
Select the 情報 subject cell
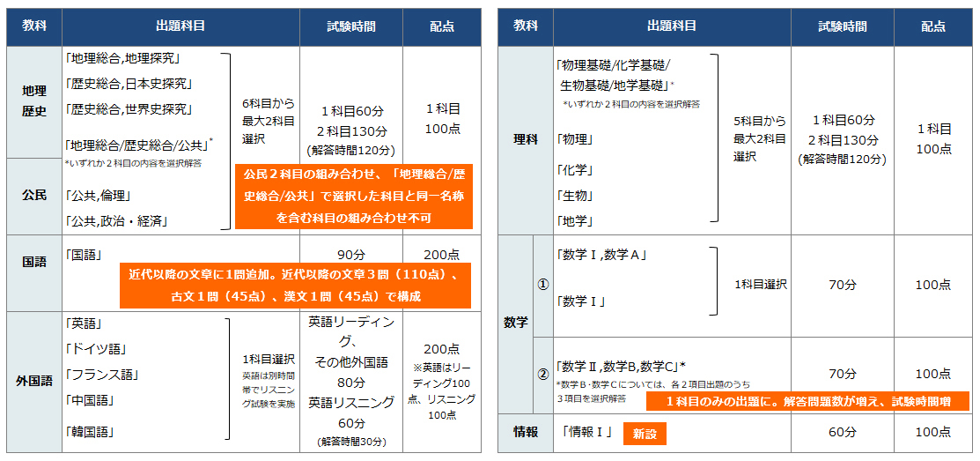[525, 433]
